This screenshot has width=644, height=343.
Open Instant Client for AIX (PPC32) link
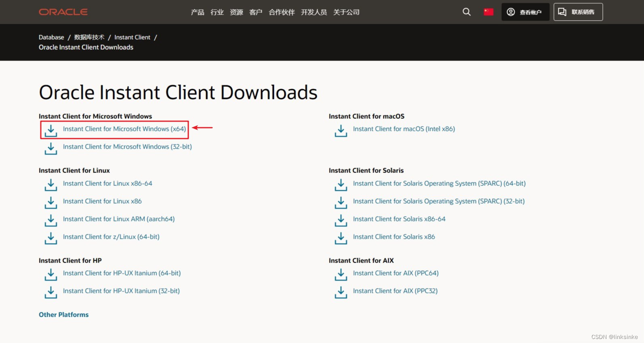coord(395,291)
